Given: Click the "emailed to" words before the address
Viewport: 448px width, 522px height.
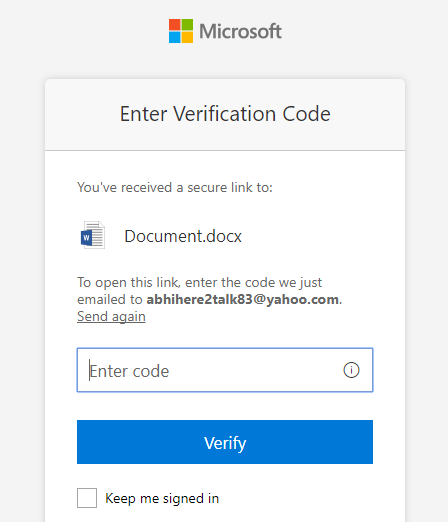Looking at the screenshot, I should coord(110,300).
